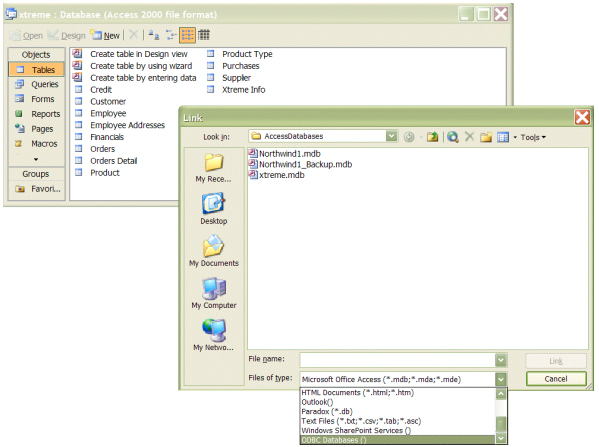This screenshot has height=447, width=599.
Task: Select the Product Type table
Action: coord(240,54)
